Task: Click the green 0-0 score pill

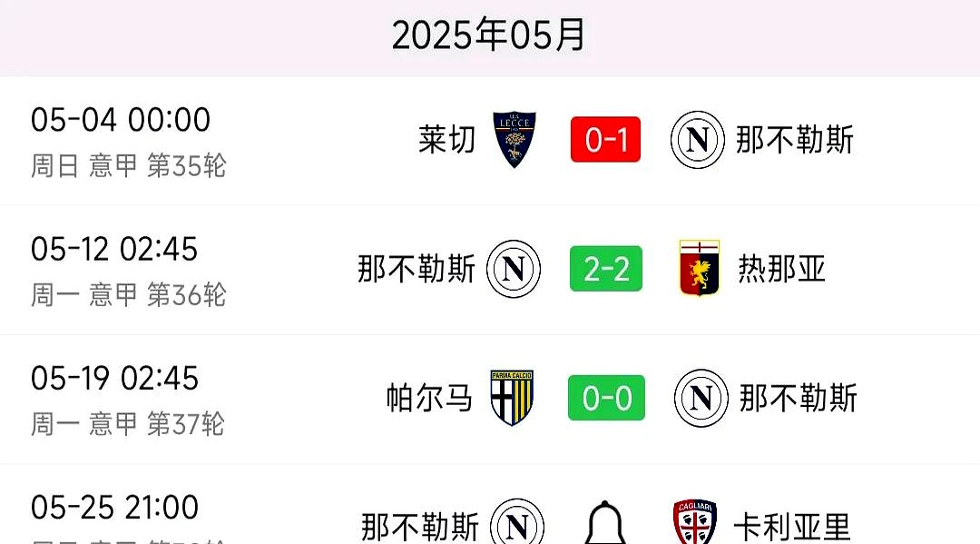Action: click(605, 399)
